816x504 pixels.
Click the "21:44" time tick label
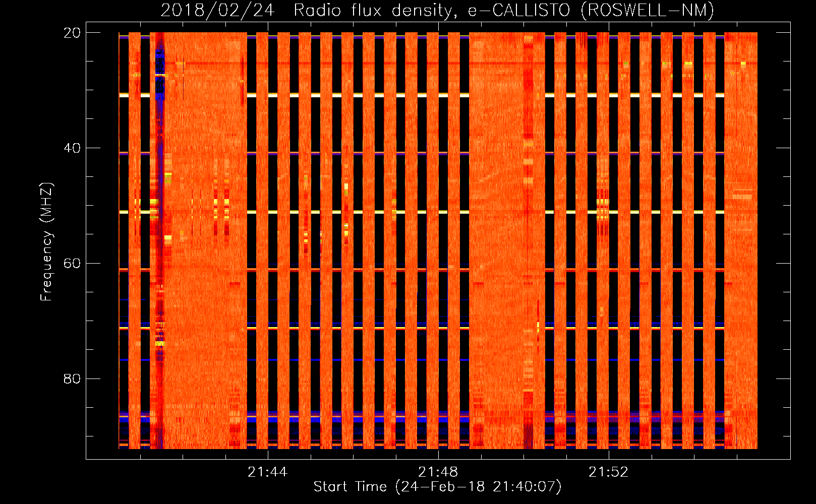tap(267, 472)
